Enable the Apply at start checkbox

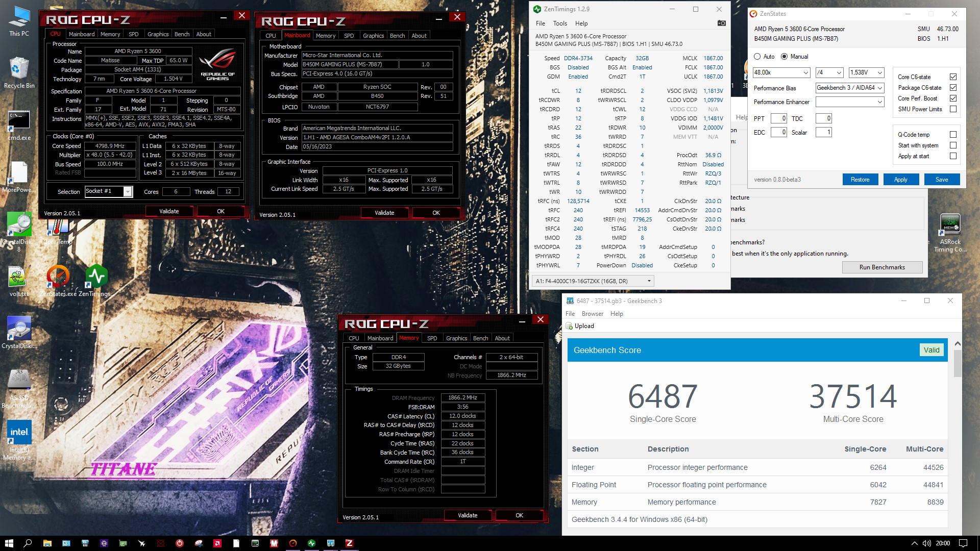(x=953, y=156)
